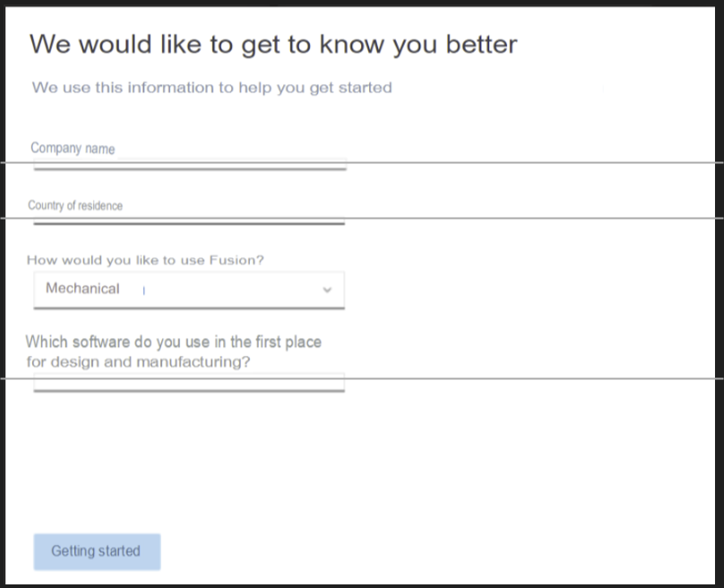Click the Getting started button
724x588 pixels.
[x=96, y=551]
